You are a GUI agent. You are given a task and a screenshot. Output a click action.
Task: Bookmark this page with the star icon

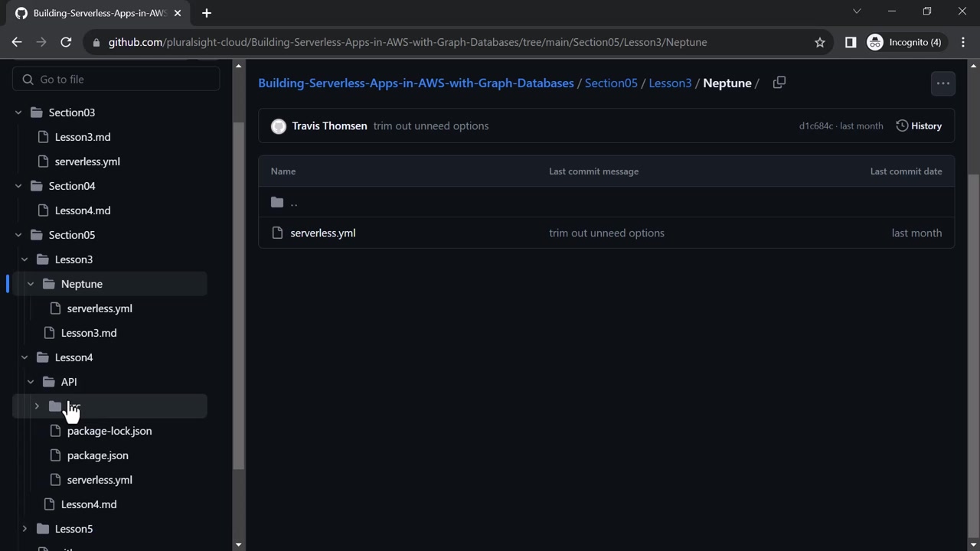click(x=820, y=42)
